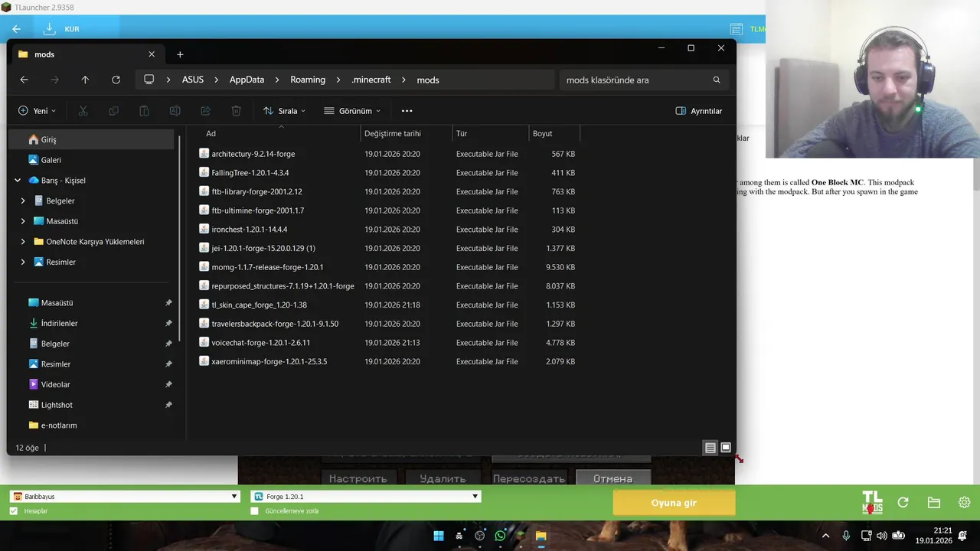Open File Explorer taskbar icon
980x551 pixels.
[x=541, y=536]
